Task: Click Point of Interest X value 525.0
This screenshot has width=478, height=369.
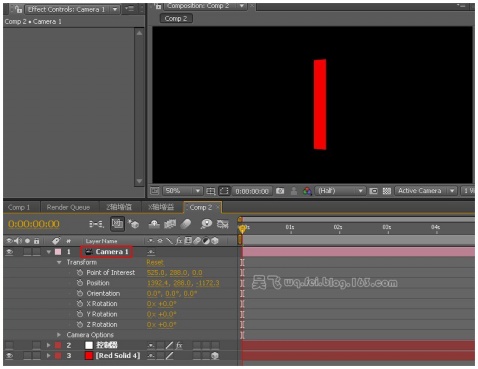Action: 156,273
